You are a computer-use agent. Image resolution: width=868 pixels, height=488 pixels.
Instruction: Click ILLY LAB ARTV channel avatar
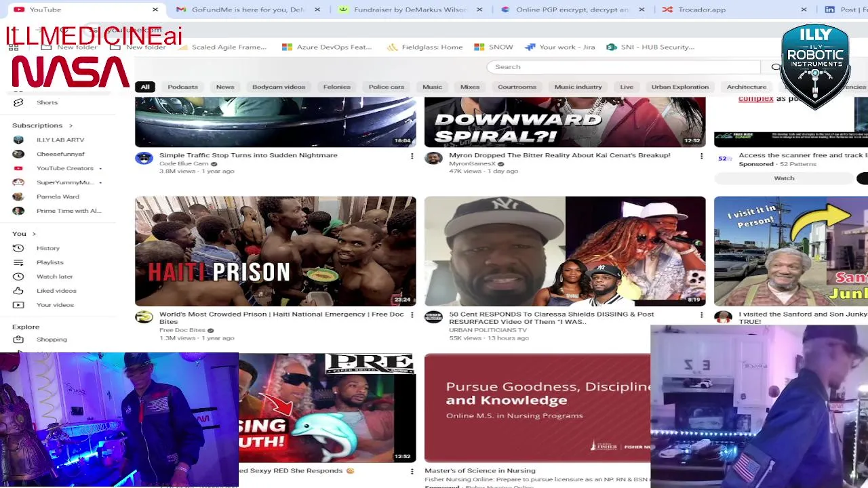pos(18,140)
